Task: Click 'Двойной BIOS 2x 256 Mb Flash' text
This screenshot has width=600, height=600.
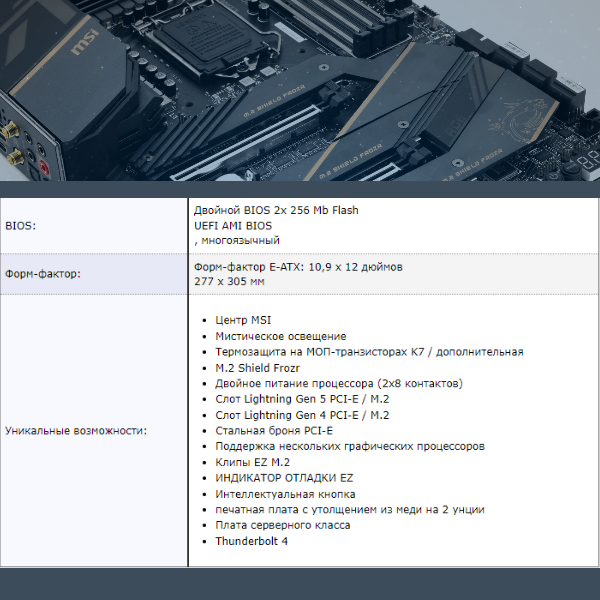Action: pyautogui.click(x=276, y=210)
